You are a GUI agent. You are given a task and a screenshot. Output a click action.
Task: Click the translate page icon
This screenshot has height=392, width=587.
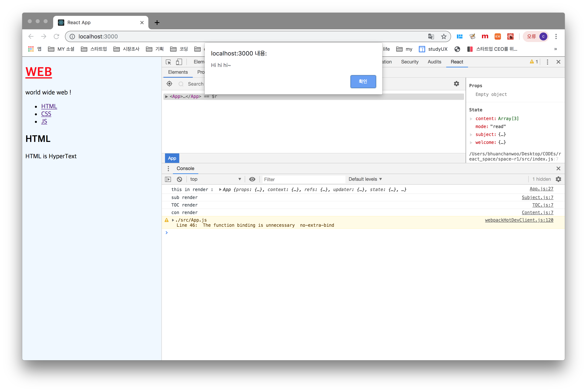click(431, 36)
